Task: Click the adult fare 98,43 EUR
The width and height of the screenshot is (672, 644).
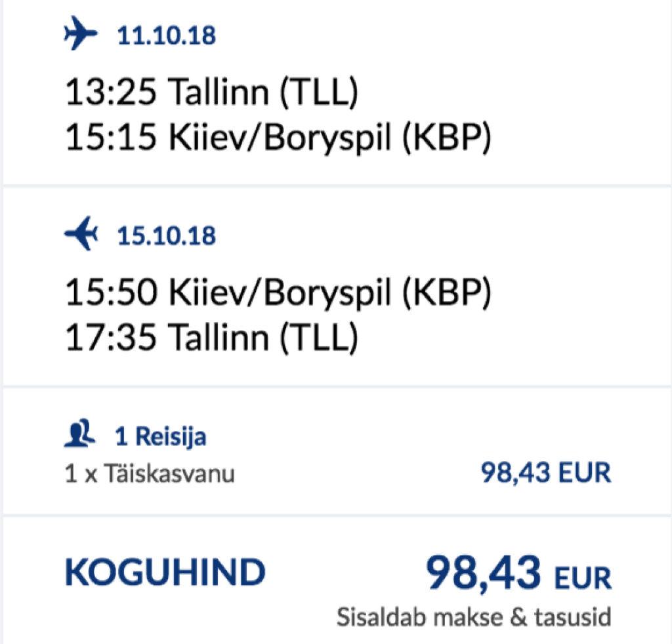Action: pos(545,472)
